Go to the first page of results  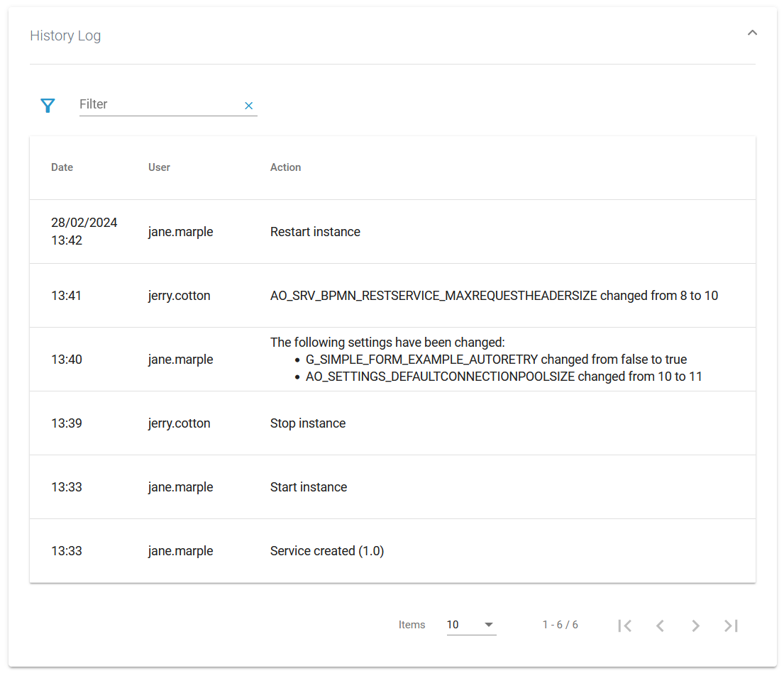624,625
